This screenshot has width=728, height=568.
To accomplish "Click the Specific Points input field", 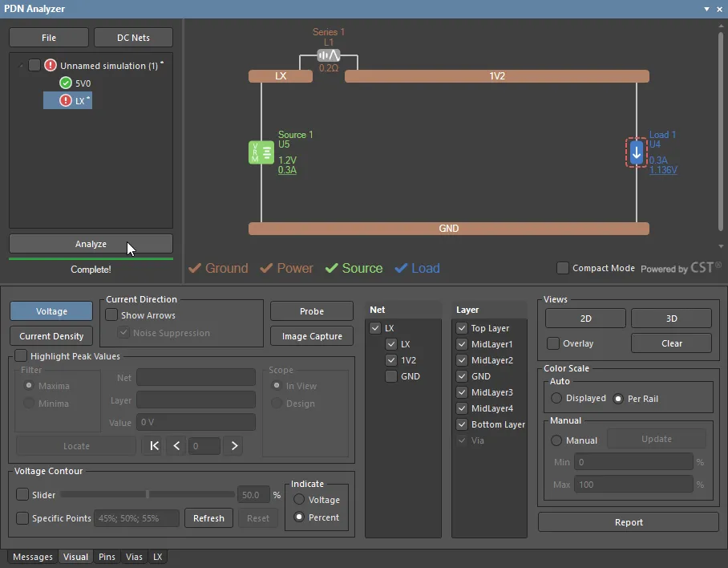I will tap(135, 518).
